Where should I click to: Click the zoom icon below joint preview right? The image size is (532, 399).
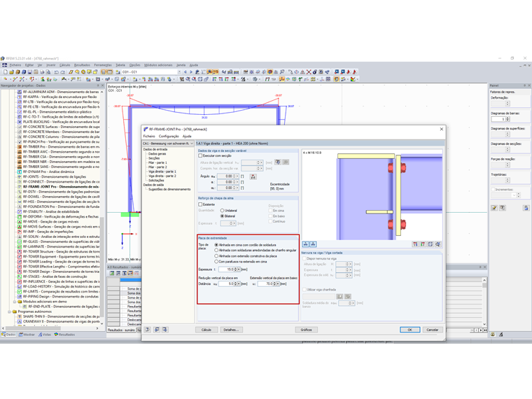coord(438,244)
